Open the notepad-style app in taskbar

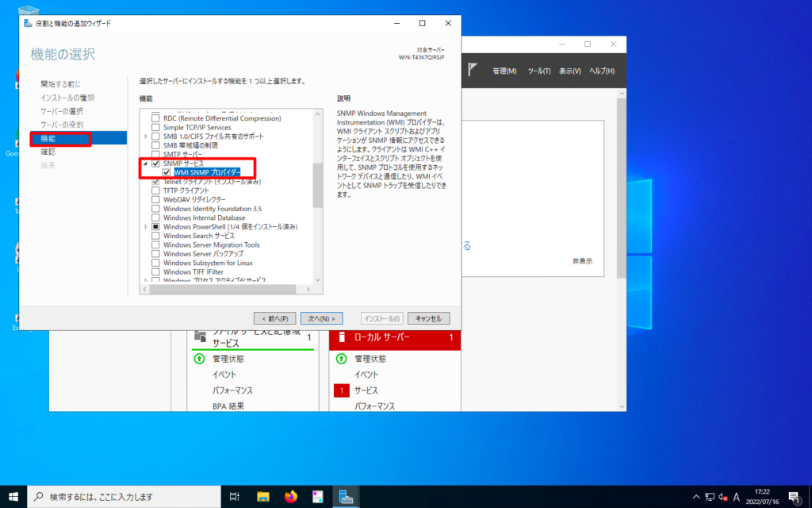point(318,497)
